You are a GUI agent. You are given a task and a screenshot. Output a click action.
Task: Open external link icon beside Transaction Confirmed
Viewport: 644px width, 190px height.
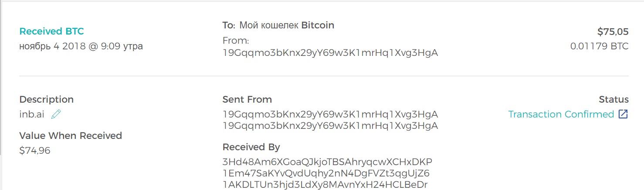coord(624,114)
